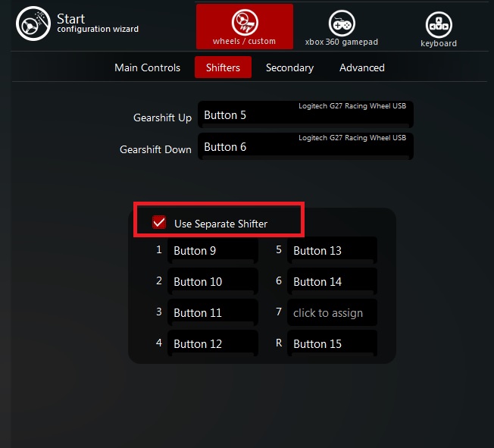Go to the Secondary tab
This screenshot has height=448, width=494.
click(289, 67)
